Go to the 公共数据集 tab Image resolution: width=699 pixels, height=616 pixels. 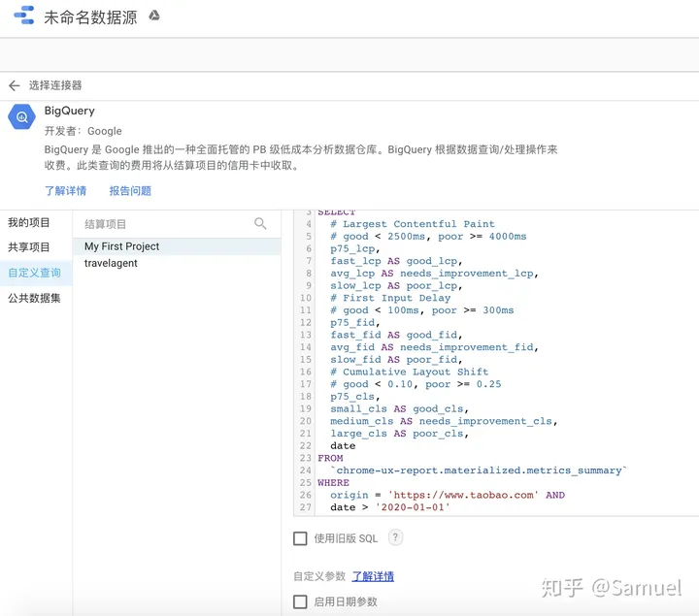pyautogui.click(x=35, y=298)
